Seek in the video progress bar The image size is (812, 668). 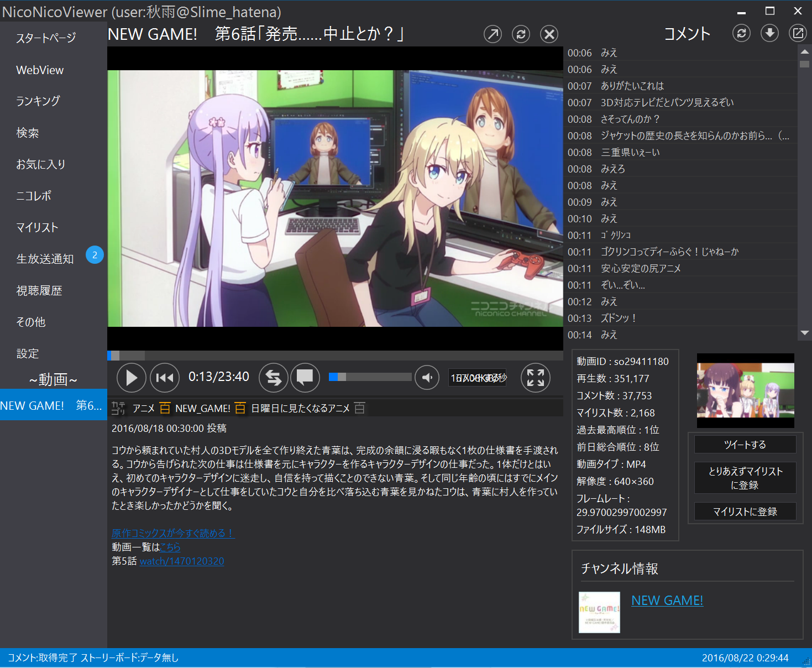pos(335,356)
